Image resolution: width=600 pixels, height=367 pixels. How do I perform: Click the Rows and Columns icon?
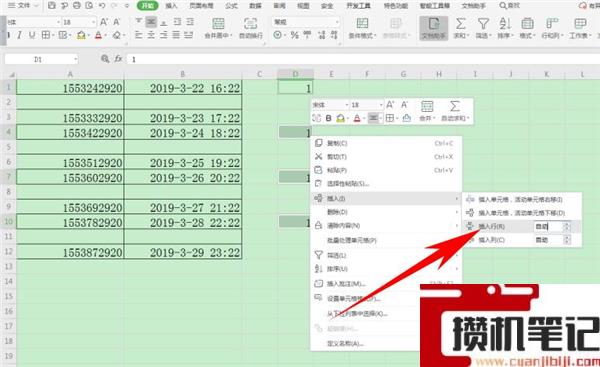pos(551,24)
